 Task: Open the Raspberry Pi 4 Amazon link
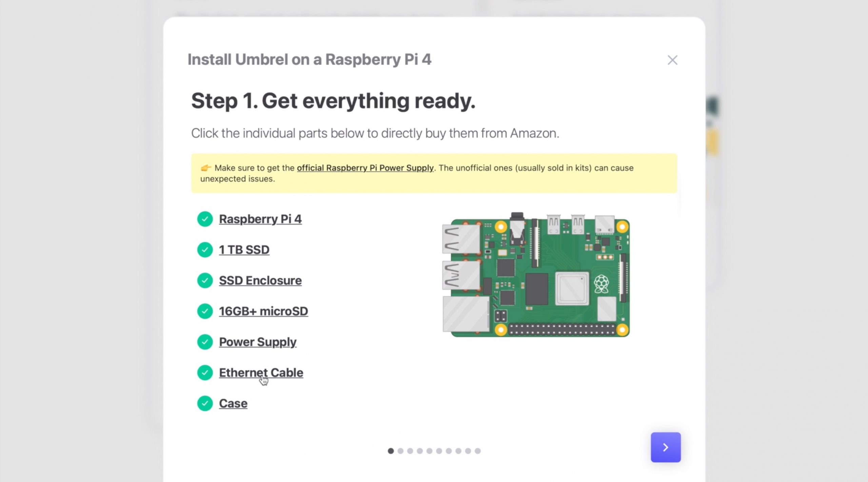(260, 219)
